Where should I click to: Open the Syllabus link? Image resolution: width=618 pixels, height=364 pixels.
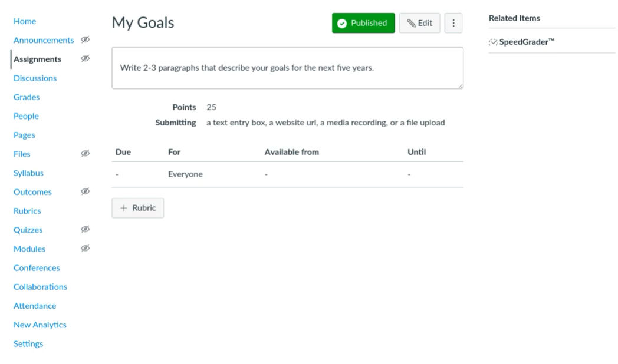[x=28, y=173]
